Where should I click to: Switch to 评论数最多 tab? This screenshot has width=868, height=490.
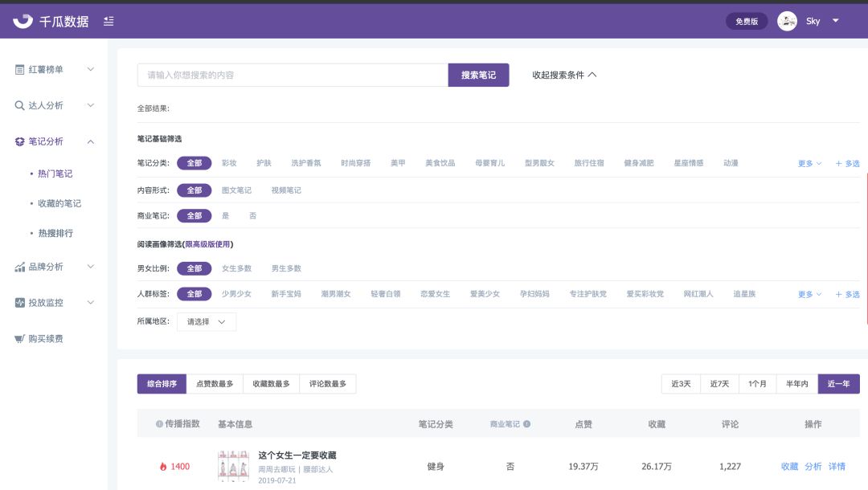(x=328, y=384)
